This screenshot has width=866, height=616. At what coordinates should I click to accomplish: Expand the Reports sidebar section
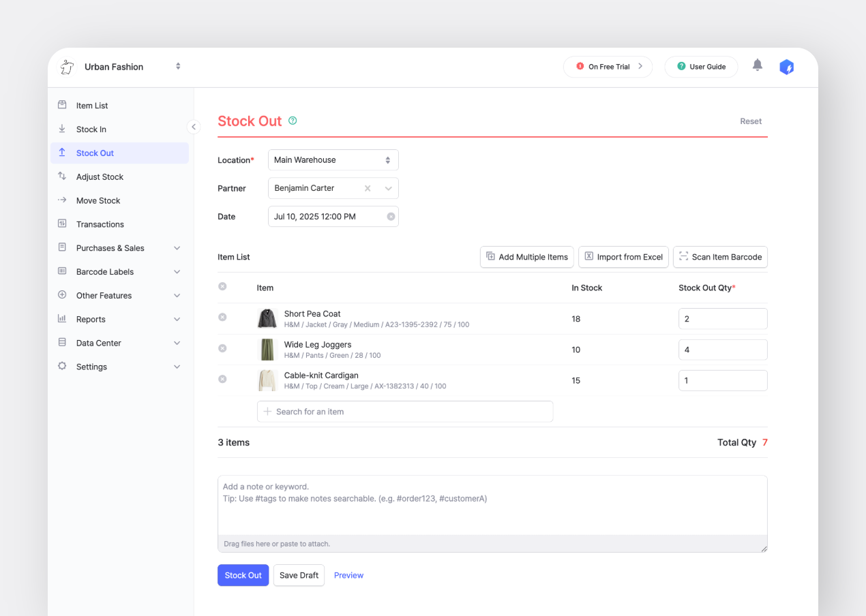tap(119, 319)
